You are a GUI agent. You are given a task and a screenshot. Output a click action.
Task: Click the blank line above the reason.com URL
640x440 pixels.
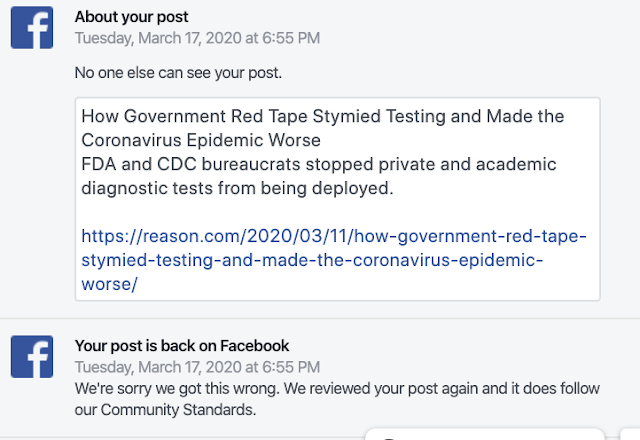coord(337,212)
